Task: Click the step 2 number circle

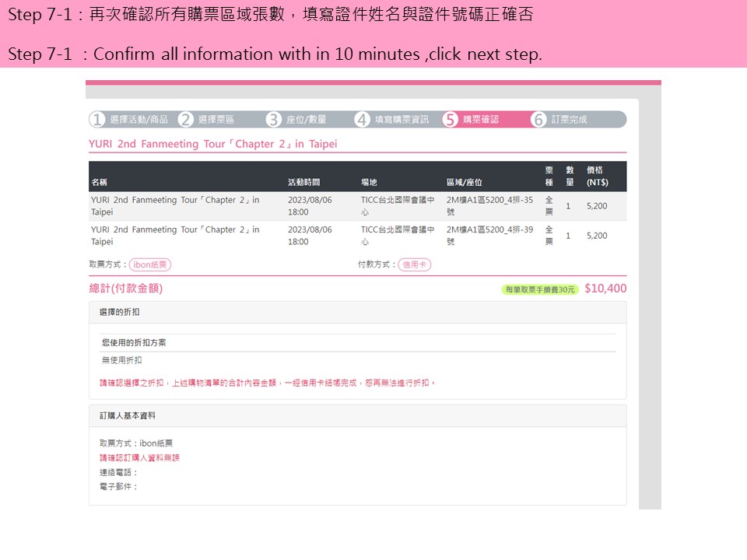Action: click(x=185, y=120)
